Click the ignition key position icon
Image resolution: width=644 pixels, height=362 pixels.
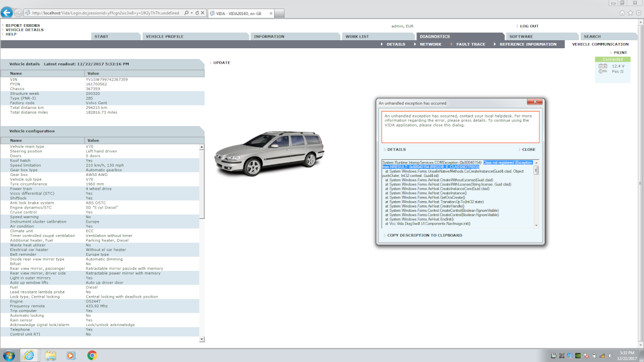click(x=603, y=72)
